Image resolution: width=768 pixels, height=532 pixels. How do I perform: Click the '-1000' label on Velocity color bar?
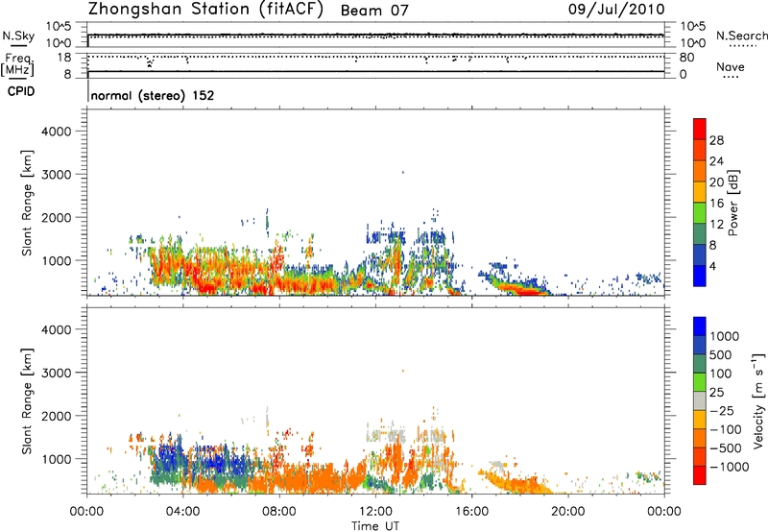point(730,467)
